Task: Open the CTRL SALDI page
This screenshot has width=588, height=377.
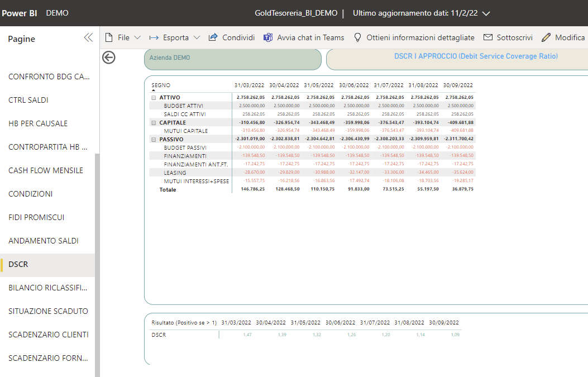Action: [28, 100]
